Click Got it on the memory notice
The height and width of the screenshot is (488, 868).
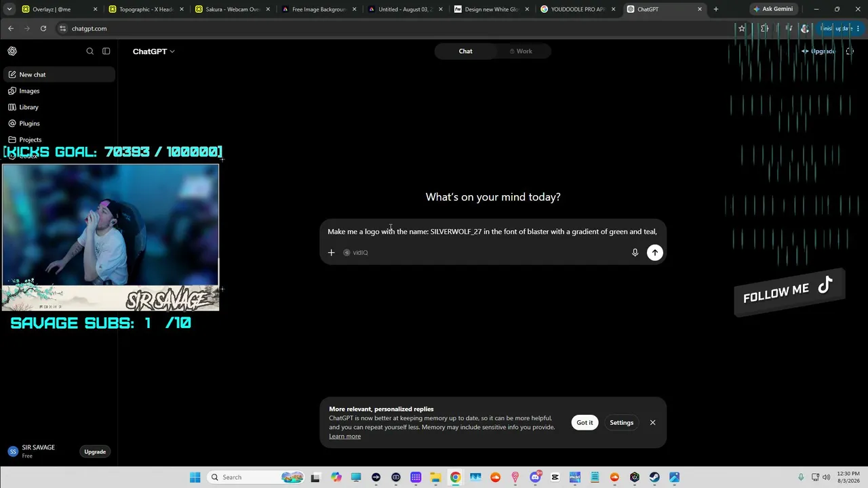[x=585, y=422]
